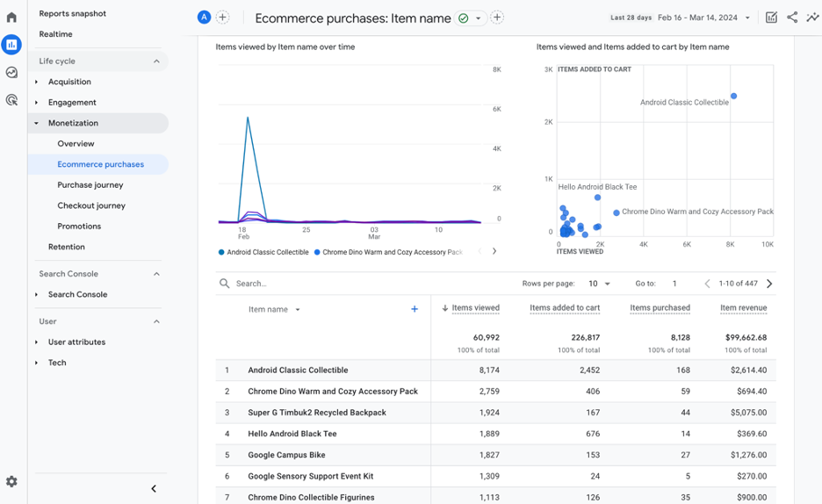Sort by Item revenue column
This screenshot has width=822, height=504.
tap(743, 308)
